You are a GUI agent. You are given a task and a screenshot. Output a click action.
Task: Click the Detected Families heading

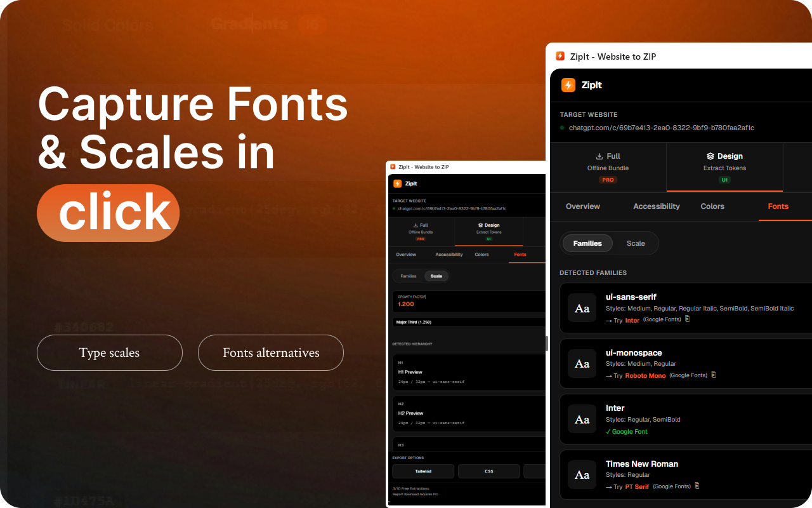[593, 272]
